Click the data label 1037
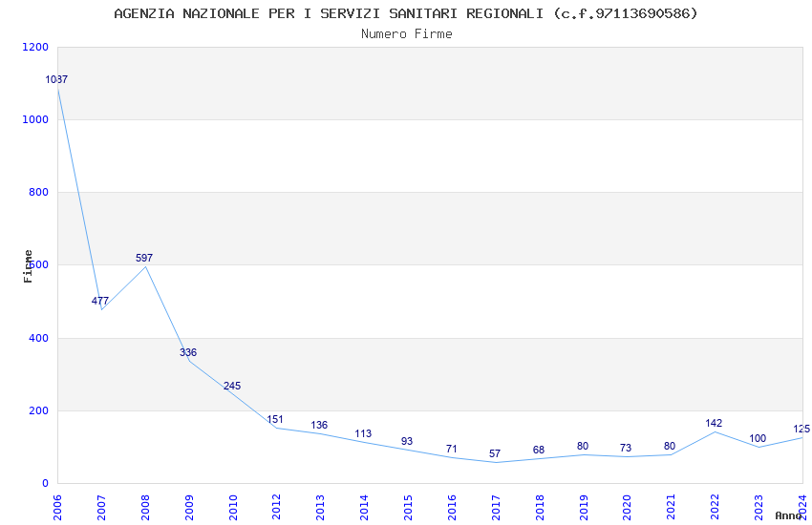This screenshot has width=812, height=525. click(x=56, y=79)
